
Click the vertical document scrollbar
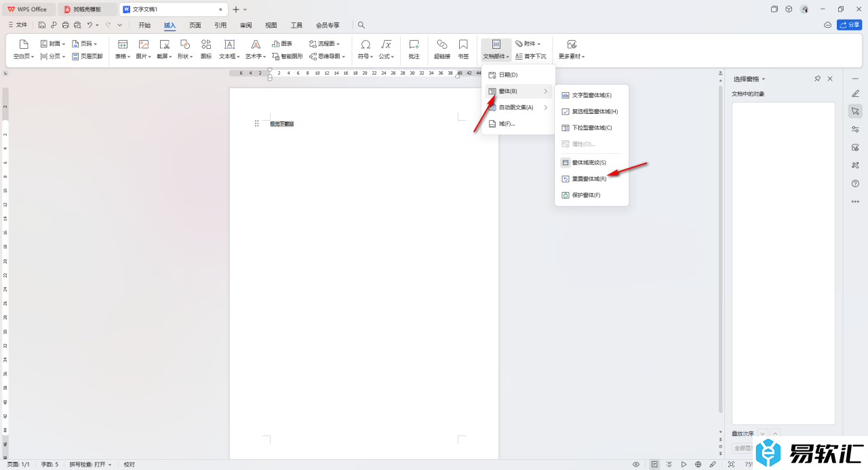tap(719, 248)
